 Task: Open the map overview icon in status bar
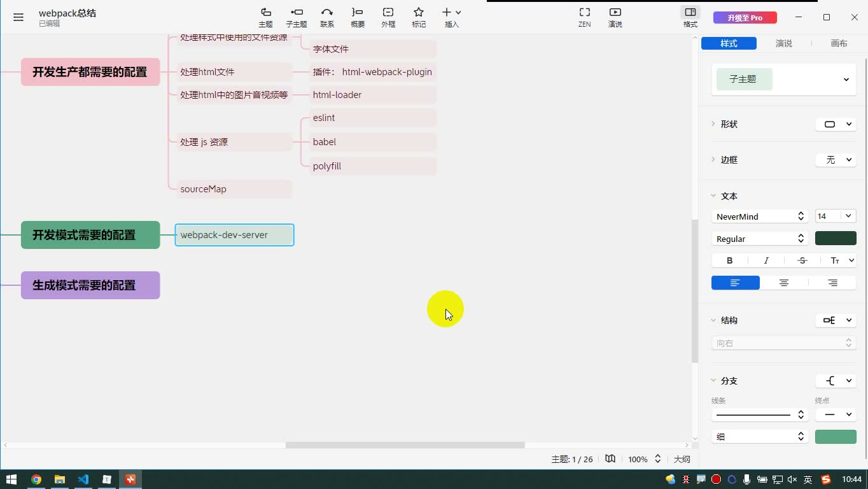pyautogui.click(x=610, y=458)
